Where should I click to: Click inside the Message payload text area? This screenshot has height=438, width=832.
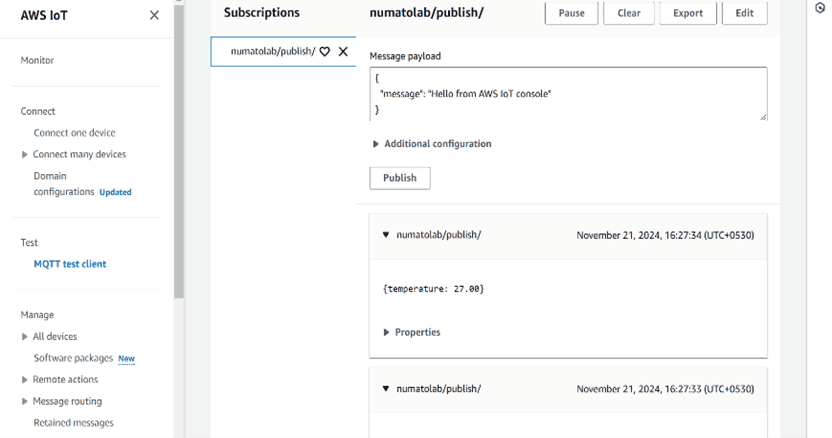(567, 93)
